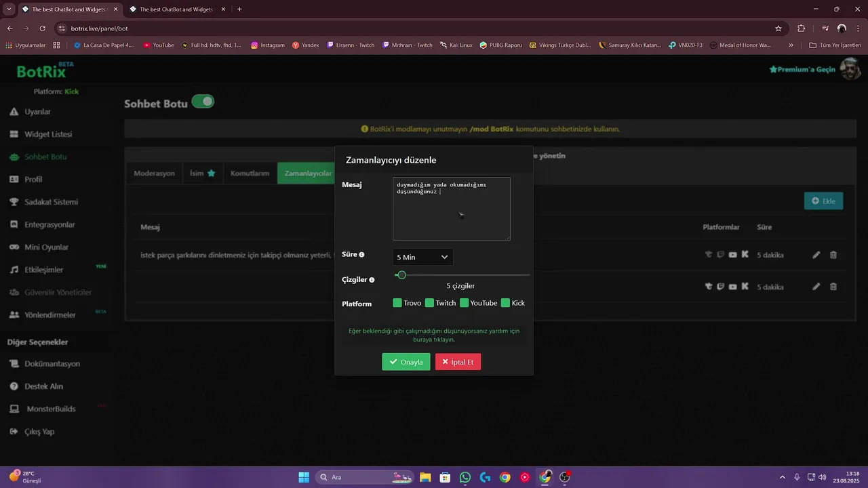The height and width of the screenshot is (488, 868).
Task: Open tab search dropdown in Chrome
Action: click(x=9, y=9)
